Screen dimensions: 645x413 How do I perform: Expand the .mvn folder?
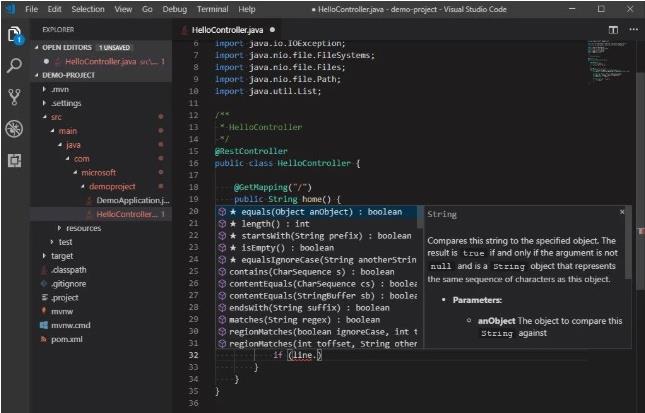pos(60,89)
